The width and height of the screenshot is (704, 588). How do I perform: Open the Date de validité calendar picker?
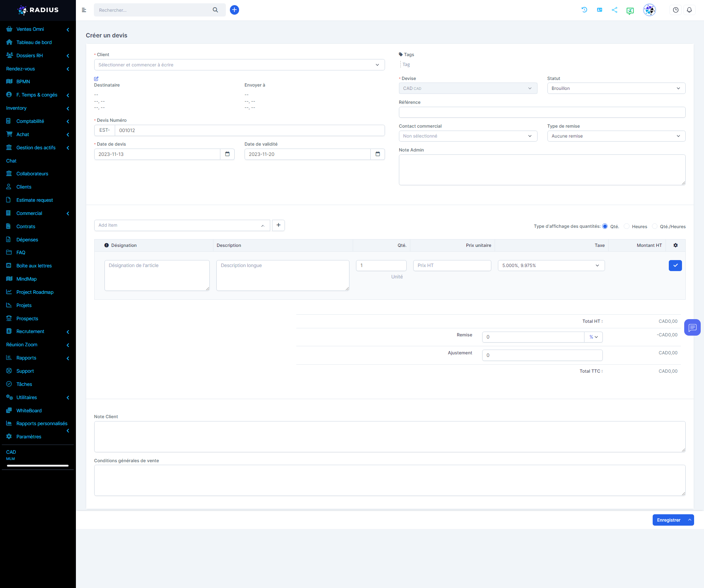(x=378, y=154)
